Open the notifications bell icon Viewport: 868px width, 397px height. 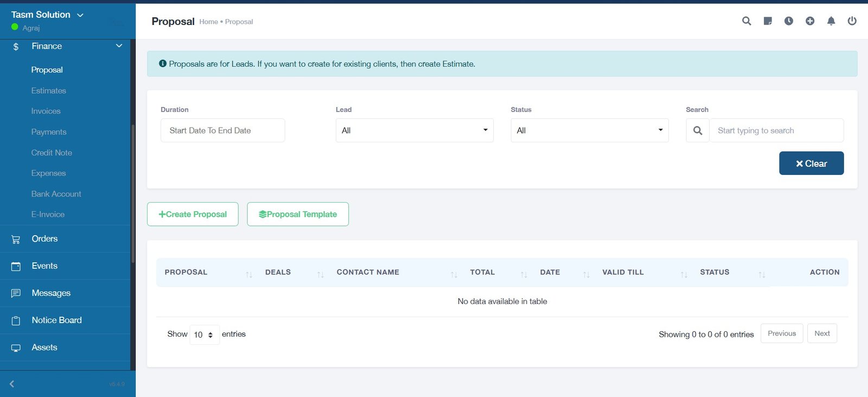[x=831, y=21]
